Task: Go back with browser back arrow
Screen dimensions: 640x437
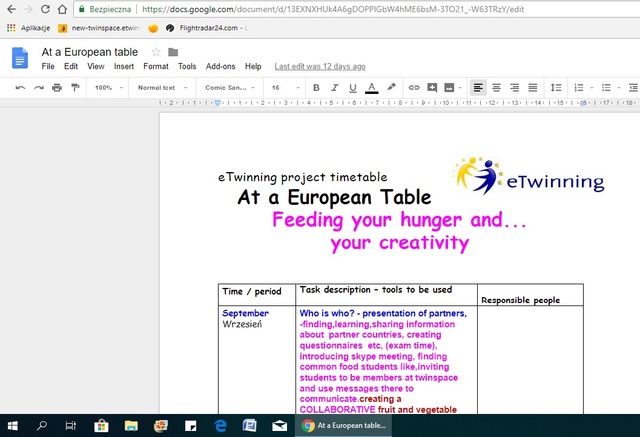Action: tap(11, 9)
